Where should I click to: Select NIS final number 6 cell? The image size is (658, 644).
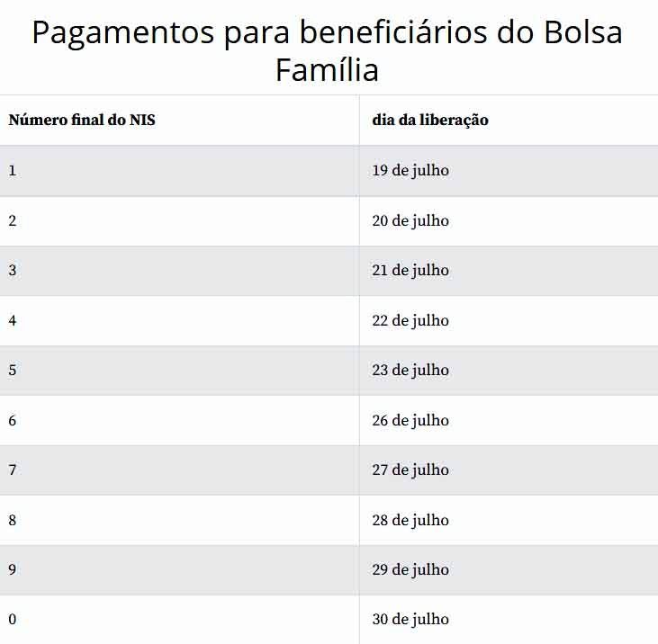click(13, 420)
